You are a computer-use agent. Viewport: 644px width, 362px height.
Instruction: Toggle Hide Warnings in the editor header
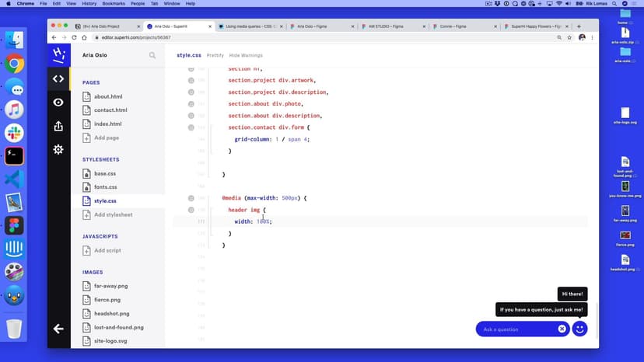coord(246,55)
